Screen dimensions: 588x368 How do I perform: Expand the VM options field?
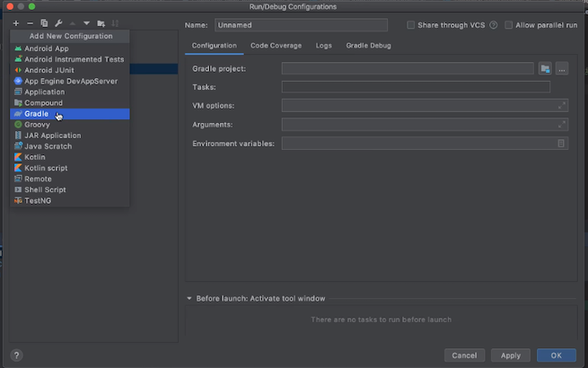click(x=562, y=105)
